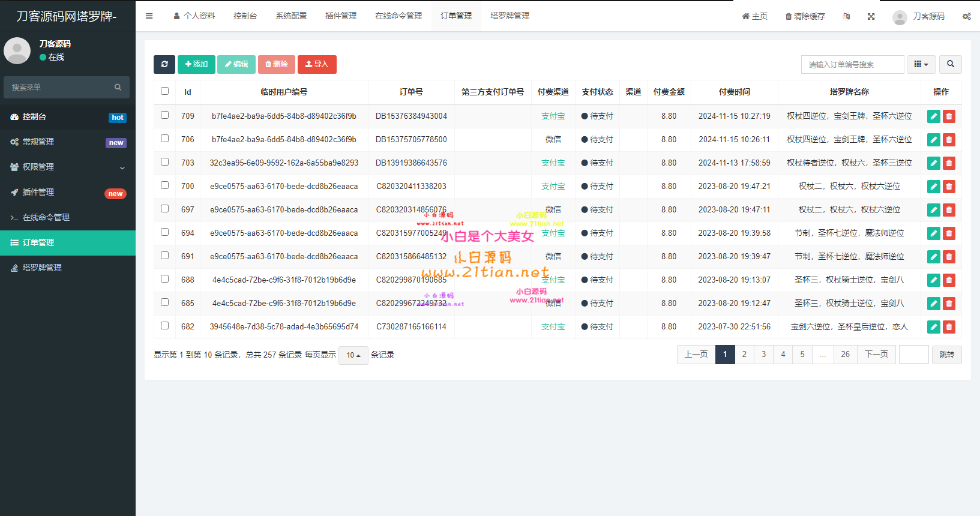Image resolution: width=980 pixels, height=516 pixels.
Task: Delete order row 703
Action: (x=949, y=163)
